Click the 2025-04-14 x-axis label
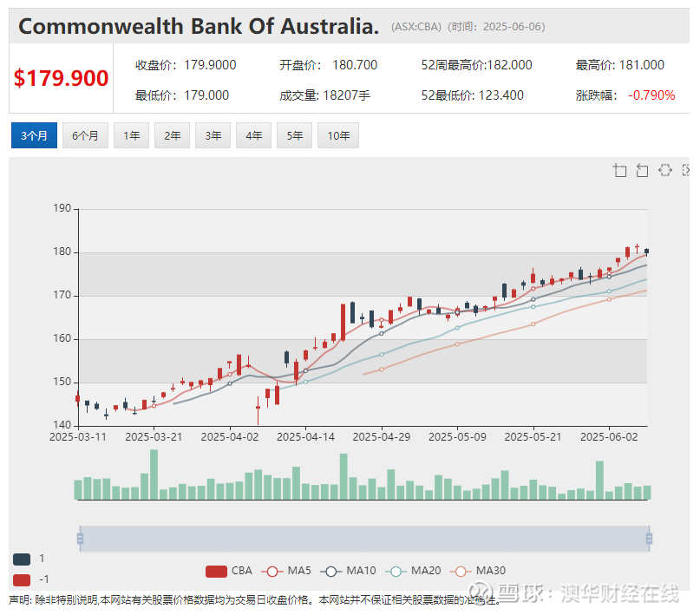This screenshot has width=700, height=615. click(305, 437)
